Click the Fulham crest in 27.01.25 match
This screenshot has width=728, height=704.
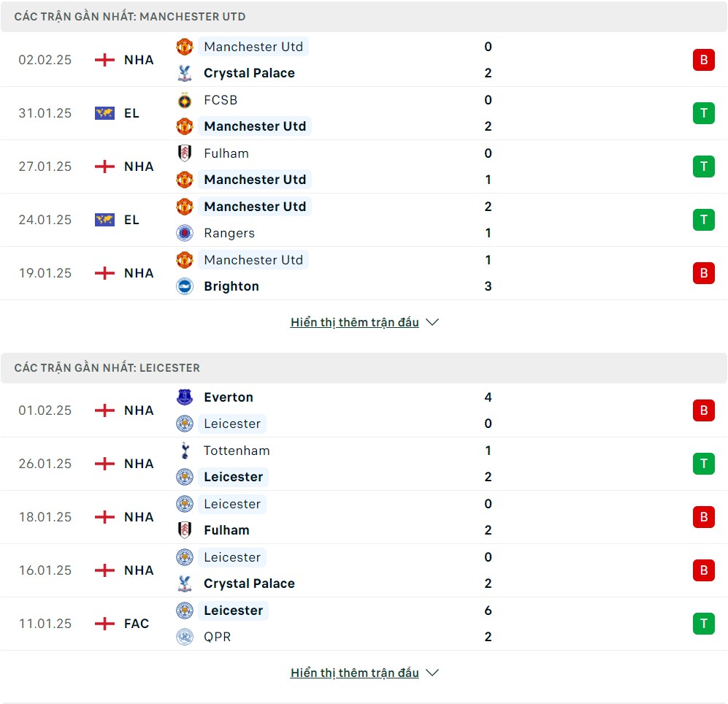(x=184, y=153)
